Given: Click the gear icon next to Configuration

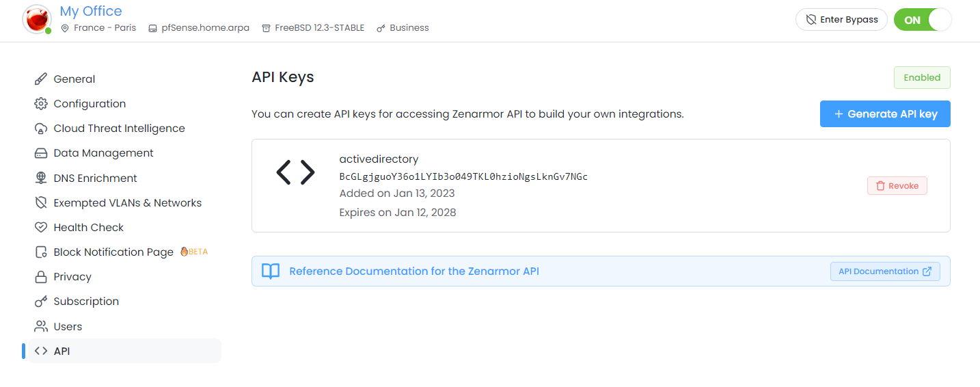Looking at the screenshot, I should 41,104.
